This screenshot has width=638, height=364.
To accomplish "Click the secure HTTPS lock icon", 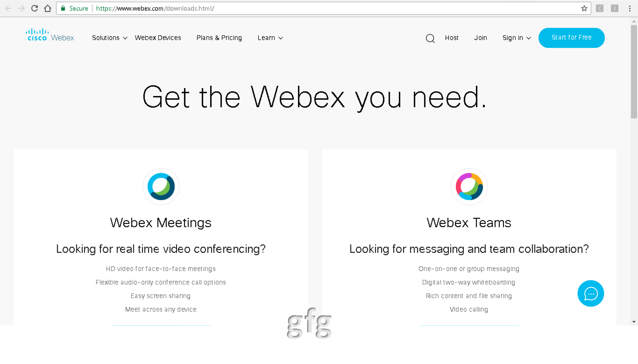I will tap(63, 8).
